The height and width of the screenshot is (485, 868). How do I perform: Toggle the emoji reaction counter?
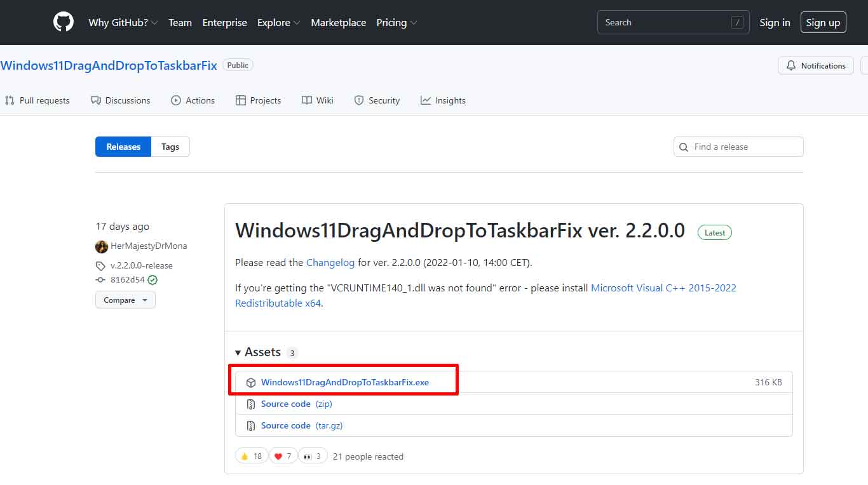coord(312,455)
